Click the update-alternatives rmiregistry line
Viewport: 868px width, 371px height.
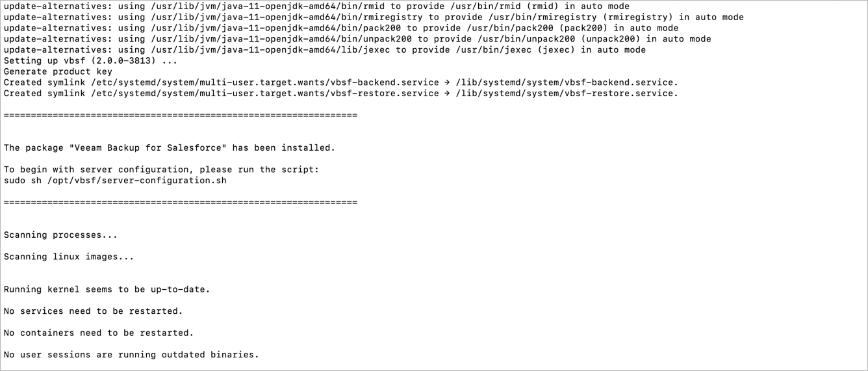tap(374, 18)
